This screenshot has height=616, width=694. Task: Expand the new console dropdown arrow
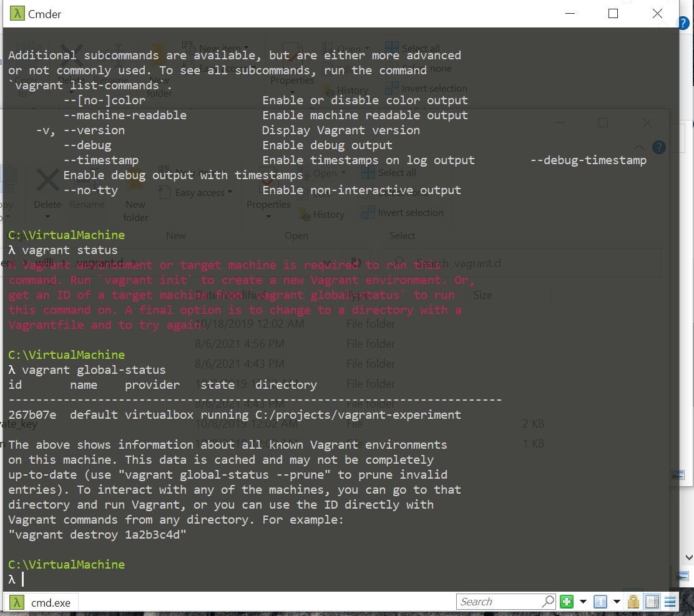click(x=583, y=602)
